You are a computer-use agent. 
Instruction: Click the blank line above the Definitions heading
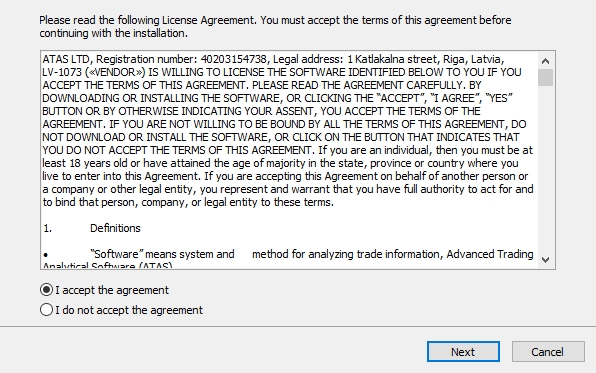coord(289,215)
